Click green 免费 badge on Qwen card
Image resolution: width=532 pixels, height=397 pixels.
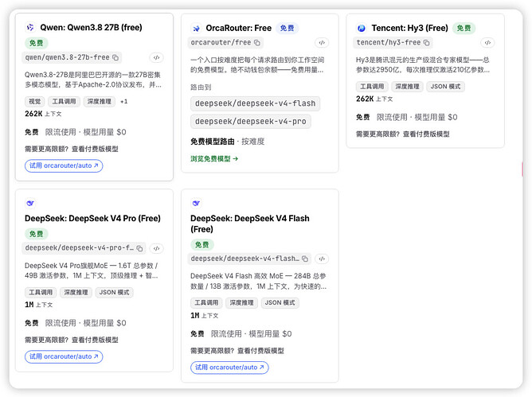[36, 43]
